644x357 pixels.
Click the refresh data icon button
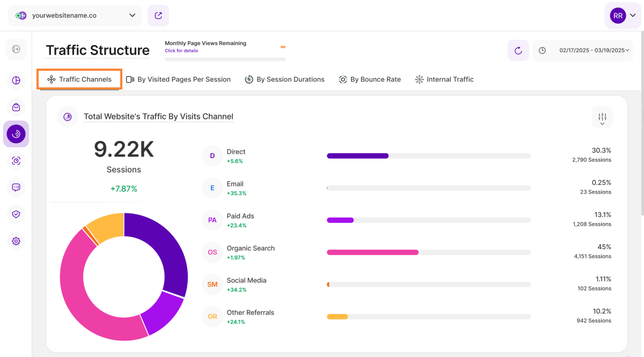coord(518,50)
